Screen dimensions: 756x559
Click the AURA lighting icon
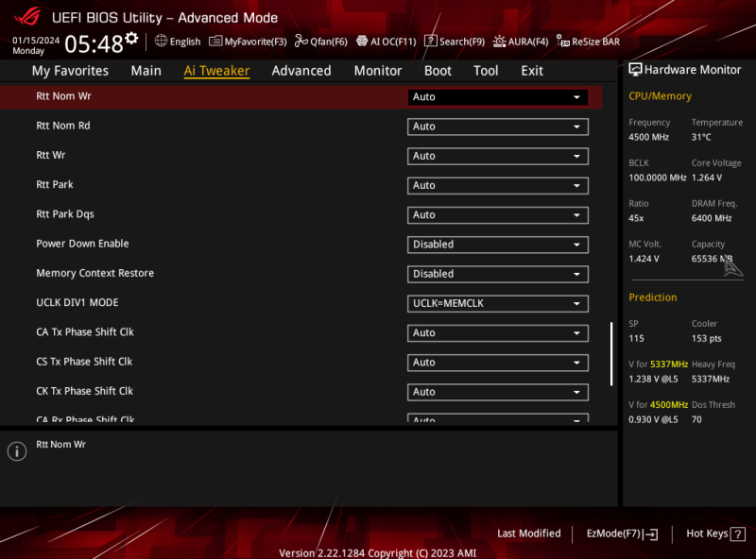(500, 42)
